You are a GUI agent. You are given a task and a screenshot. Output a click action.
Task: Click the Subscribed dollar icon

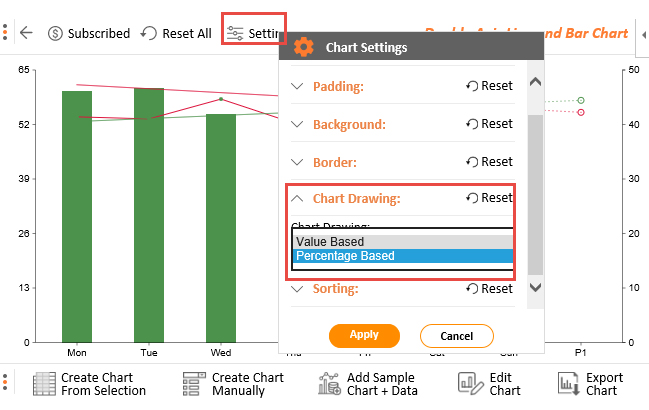(55, 34)
